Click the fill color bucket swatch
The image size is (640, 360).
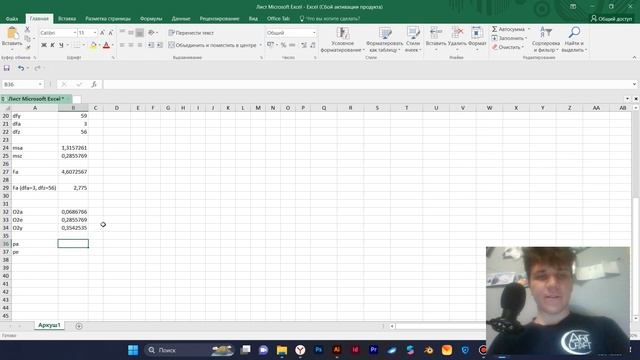pos(93,45)
